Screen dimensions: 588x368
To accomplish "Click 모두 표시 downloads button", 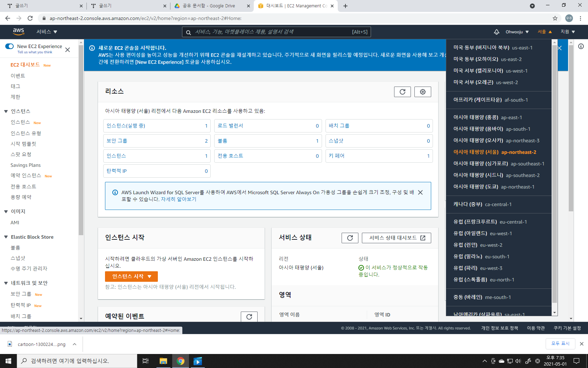I will click(x=560, y=344).
